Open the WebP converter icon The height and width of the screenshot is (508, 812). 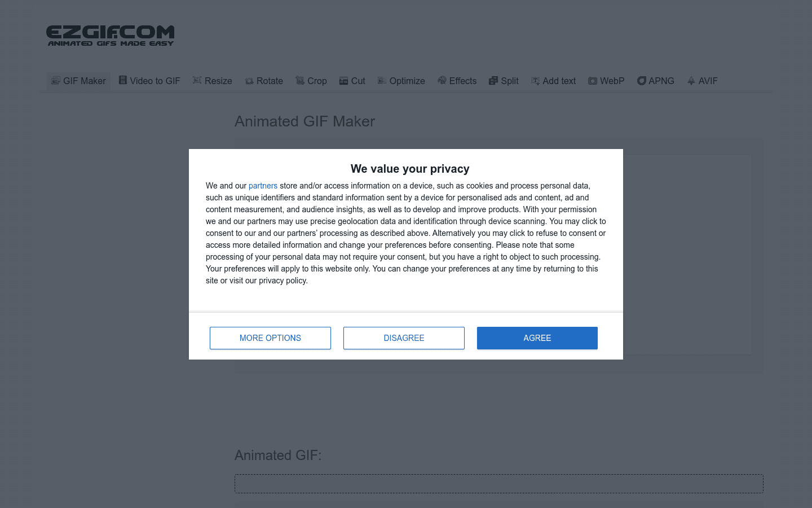(x=593, y=81)
